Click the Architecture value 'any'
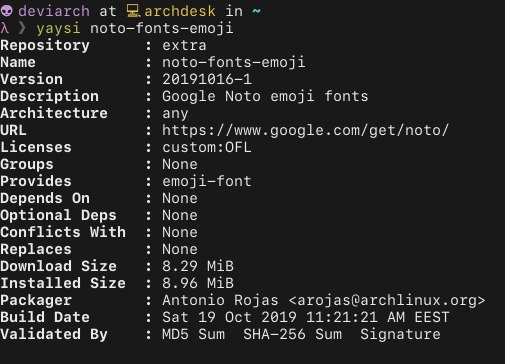Screen dimensions: 505x364 (175, 114)
